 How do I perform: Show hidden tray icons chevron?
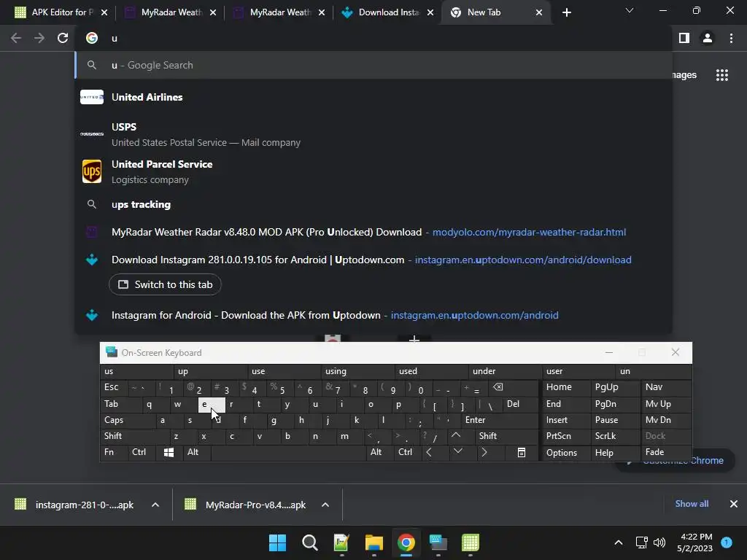tap(619, 542)
